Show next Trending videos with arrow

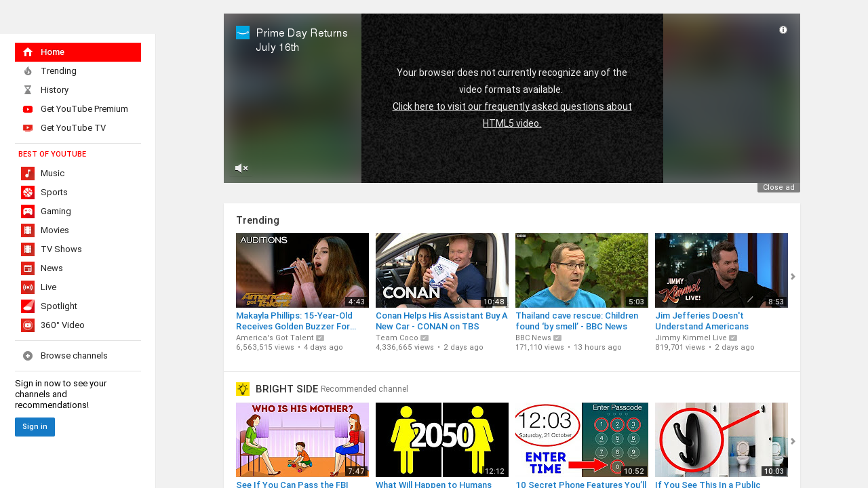tap(793, 277)
